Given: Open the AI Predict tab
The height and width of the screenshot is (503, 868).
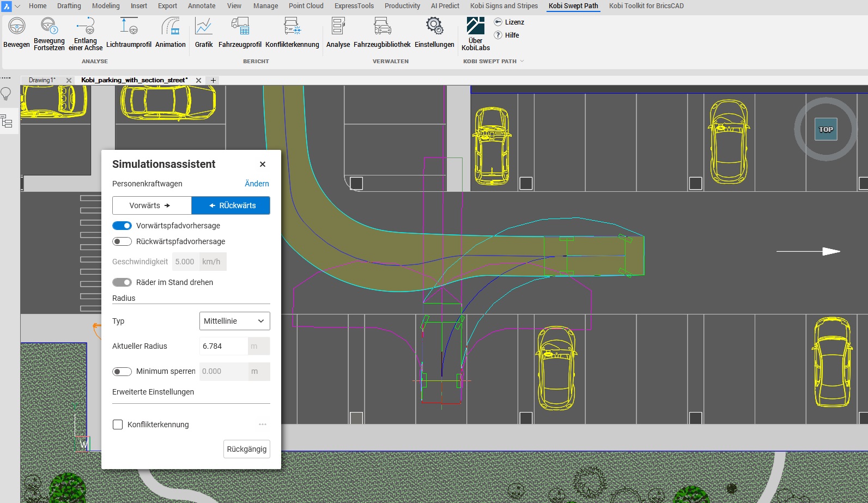Looking at the screenshot, I should tap(445, 6).
